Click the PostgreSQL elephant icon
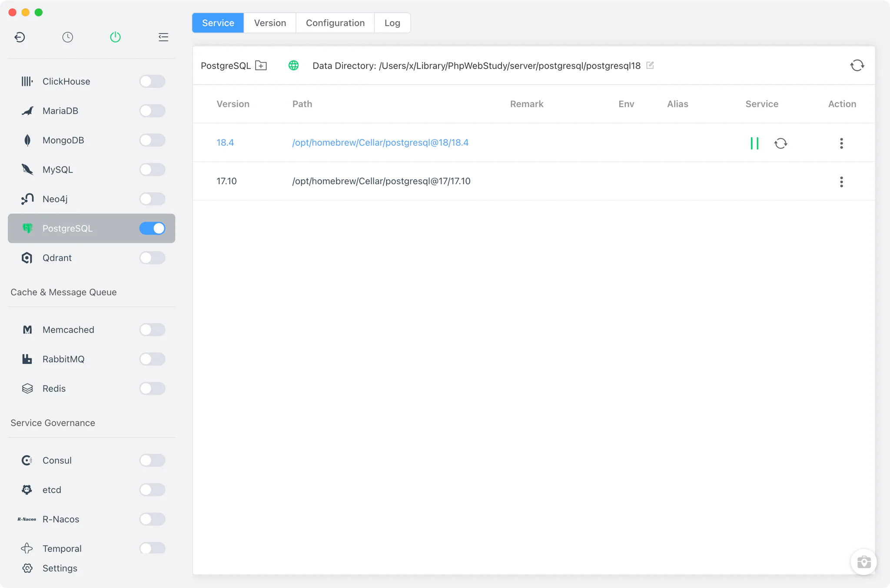890x588 pixels. (27, 228)
